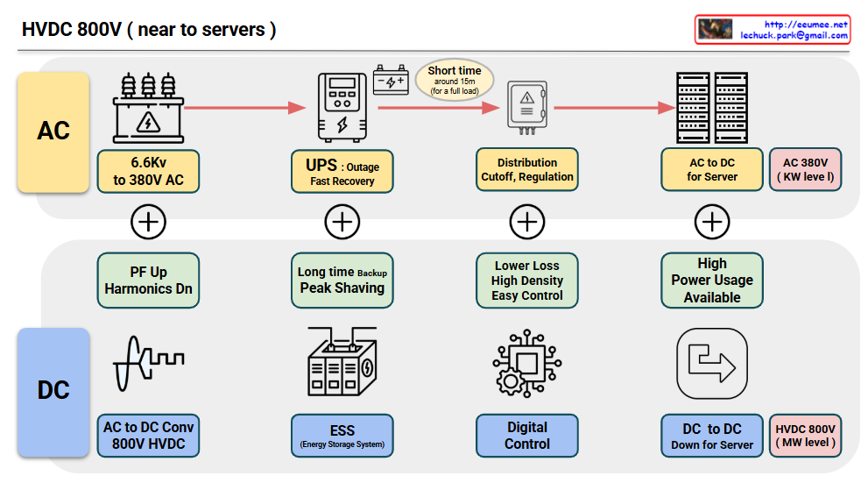
Task: Click the 'Distribution Cutoff, Regulation' box
Action: click(527, 169)
